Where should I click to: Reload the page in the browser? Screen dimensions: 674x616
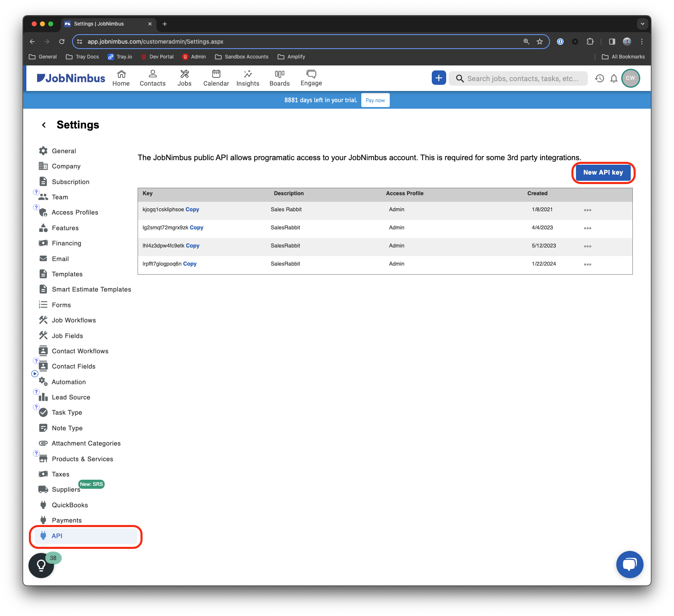click(x=62, y=42)
